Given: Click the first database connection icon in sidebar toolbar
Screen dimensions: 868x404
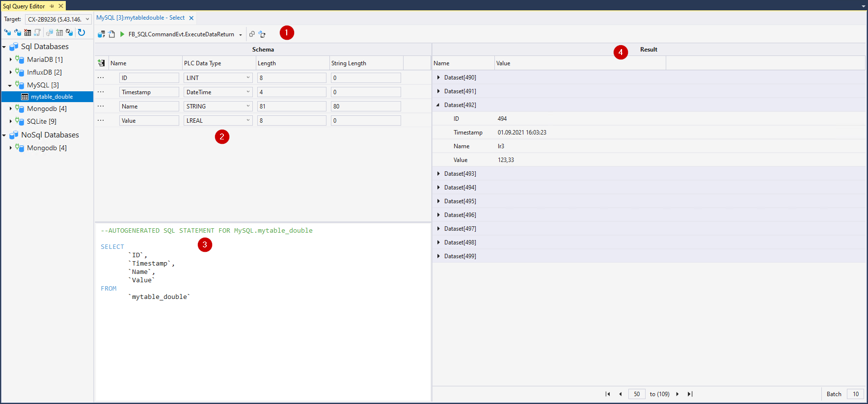Looking at the screenshot, I should click(x=8, y=32).
